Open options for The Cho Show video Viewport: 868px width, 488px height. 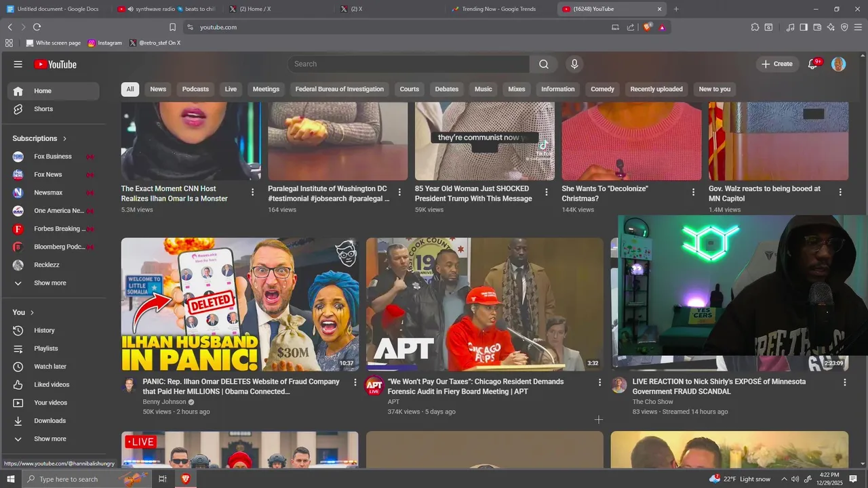pos(845,382)
